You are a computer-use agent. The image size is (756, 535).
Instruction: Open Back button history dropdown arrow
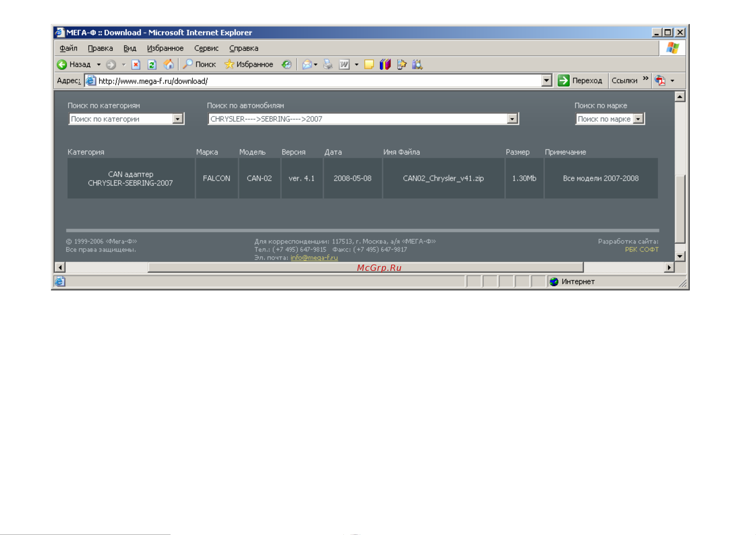[x=99, y=65]
